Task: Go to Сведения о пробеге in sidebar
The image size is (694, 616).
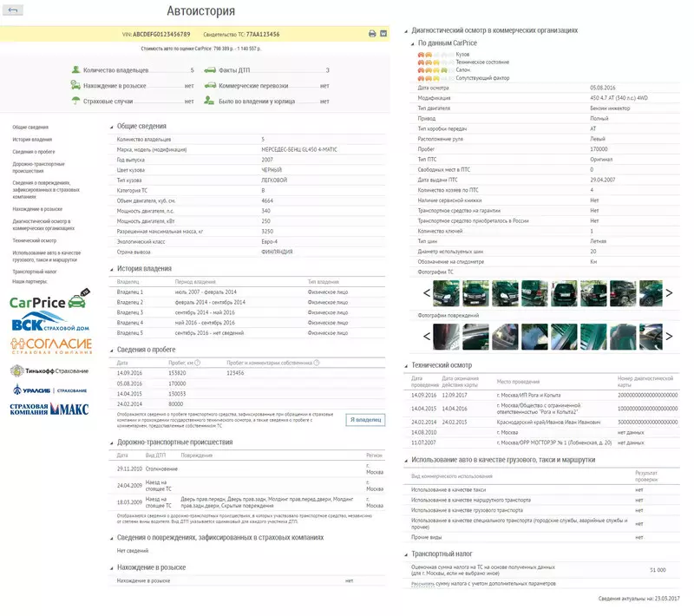Action: (x=34, y=152)
